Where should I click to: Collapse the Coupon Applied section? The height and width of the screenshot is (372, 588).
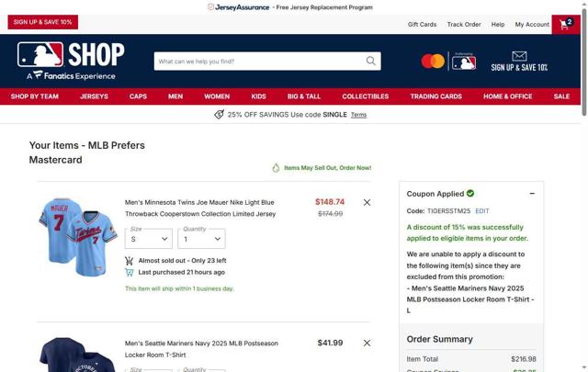click(532, 194)
